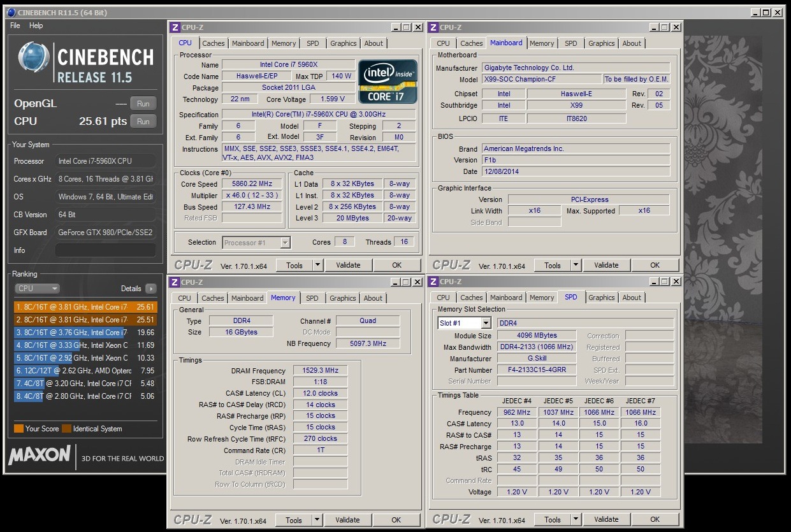Expand Tools arrow in CPU window
Viewport: 791px width, 532px height.
(317, 265)
